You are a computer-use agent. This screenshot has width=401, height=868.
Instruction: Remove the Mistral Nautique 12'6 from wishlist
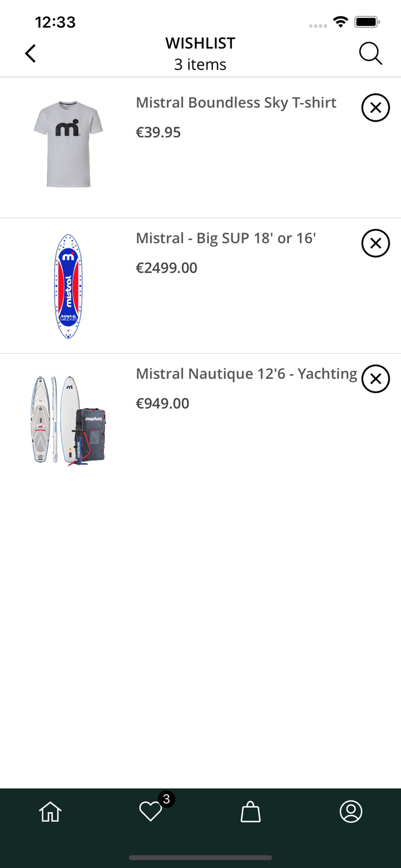click(x=376, y=378)
